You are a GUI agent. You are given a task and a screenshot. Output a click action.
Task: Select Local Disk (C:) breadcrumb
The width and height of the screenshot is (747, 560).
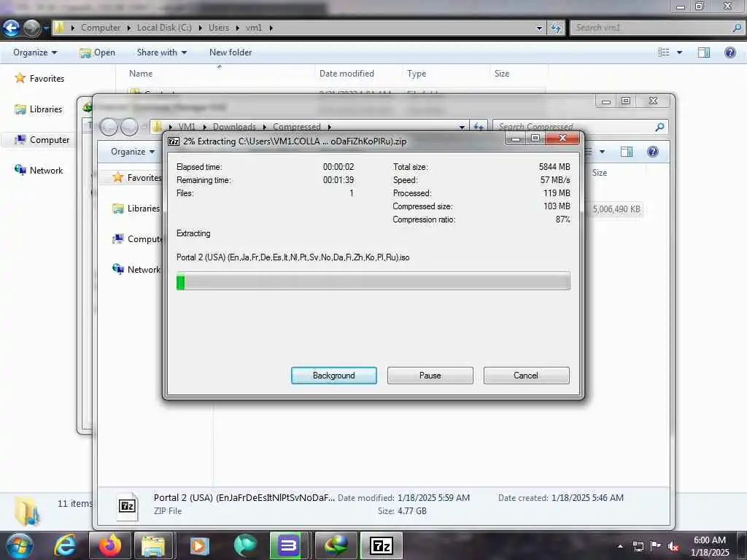164,28
